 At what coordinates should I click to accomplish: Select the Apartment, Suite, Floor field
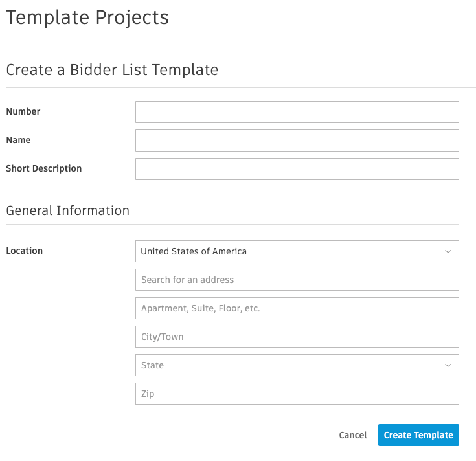point(297,308)
